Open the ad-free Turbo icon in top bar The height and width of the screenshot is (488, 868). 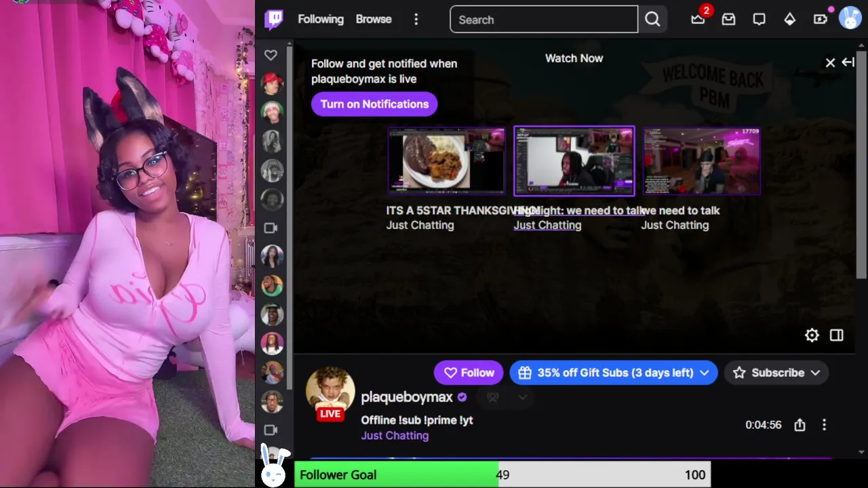coord(821,19)
